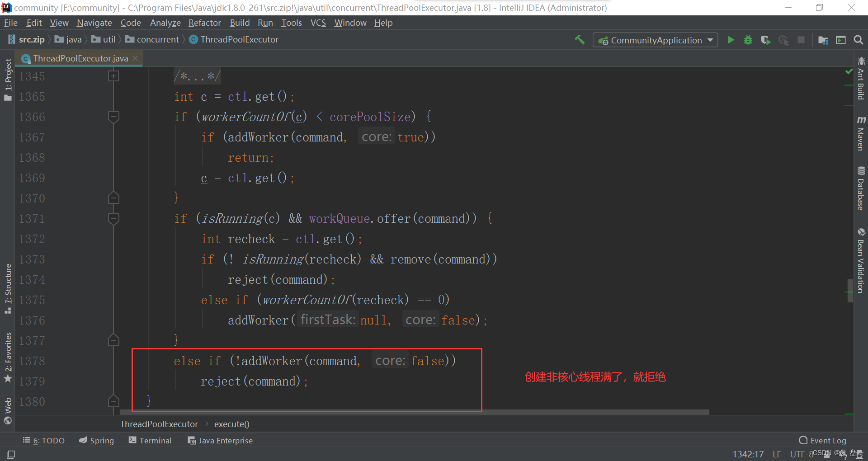The image size is (868, 461).
Task: Open the Help menu
Action: coord(383,23)
